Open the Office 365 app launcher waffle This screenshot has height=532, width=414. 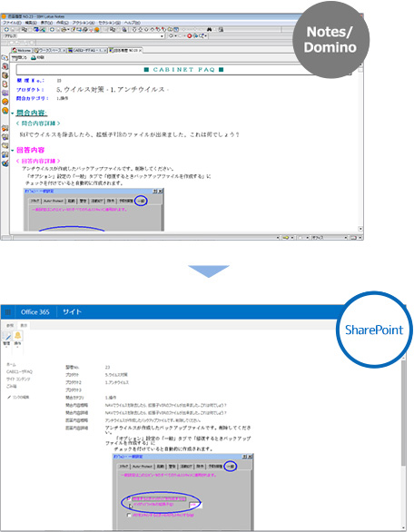[8, 311]
